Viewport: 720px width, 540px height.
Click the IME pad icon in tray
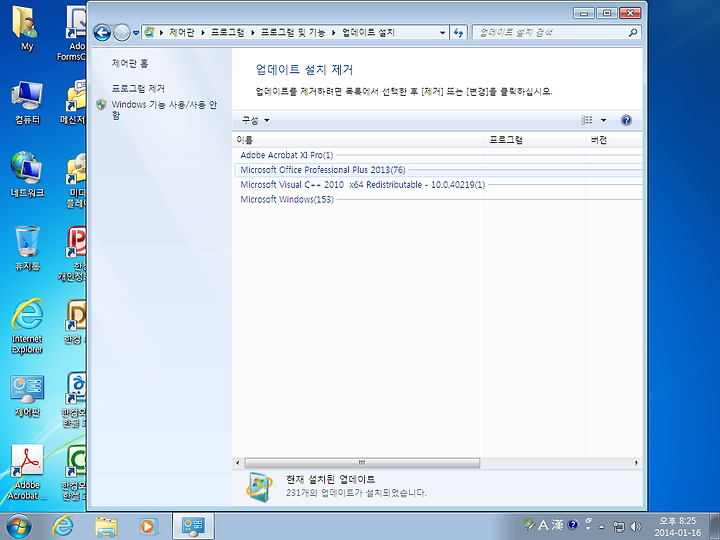pyautogui.click(x=529, y=524)
